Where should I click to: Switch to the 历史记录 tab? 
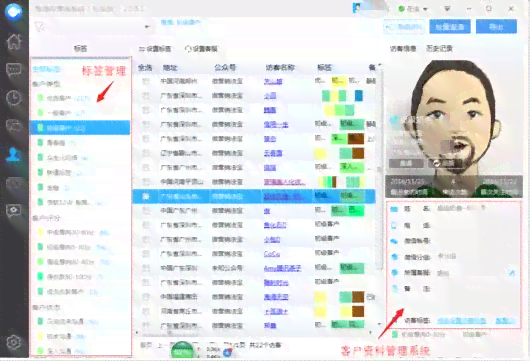(439, 49)
